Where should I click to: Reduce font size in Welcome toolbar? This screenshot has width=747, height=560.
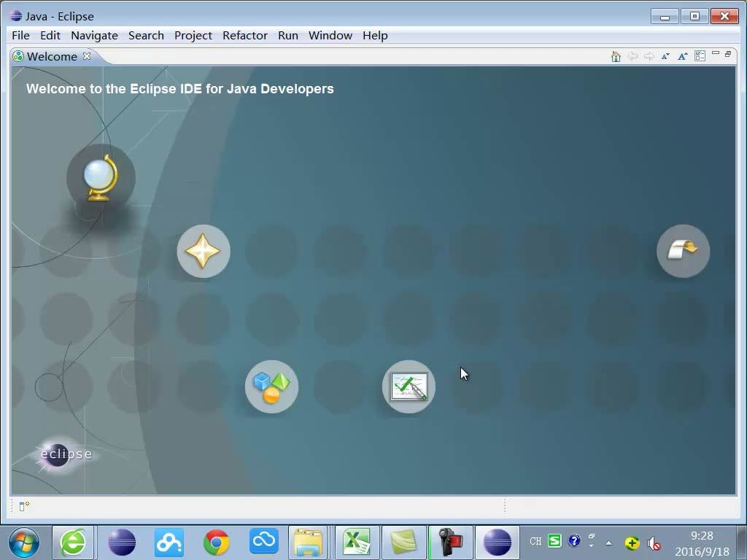coord(665,56)
